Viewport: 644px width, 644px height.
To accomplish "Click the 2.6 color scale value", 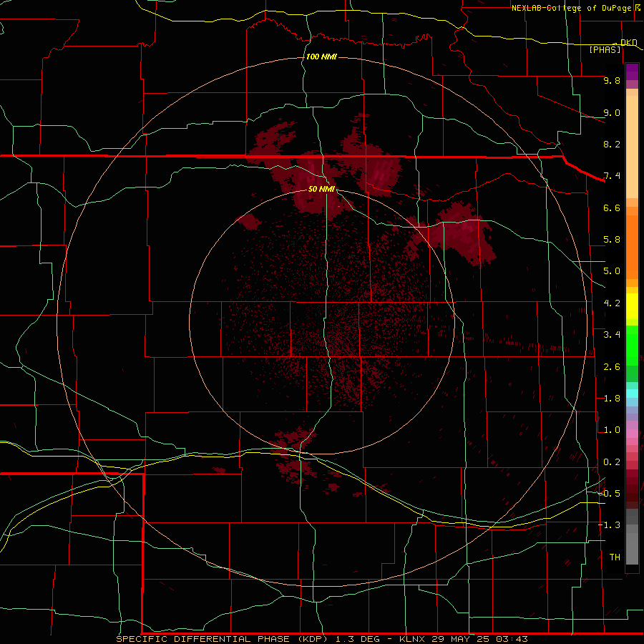I will tap(612, 367).
